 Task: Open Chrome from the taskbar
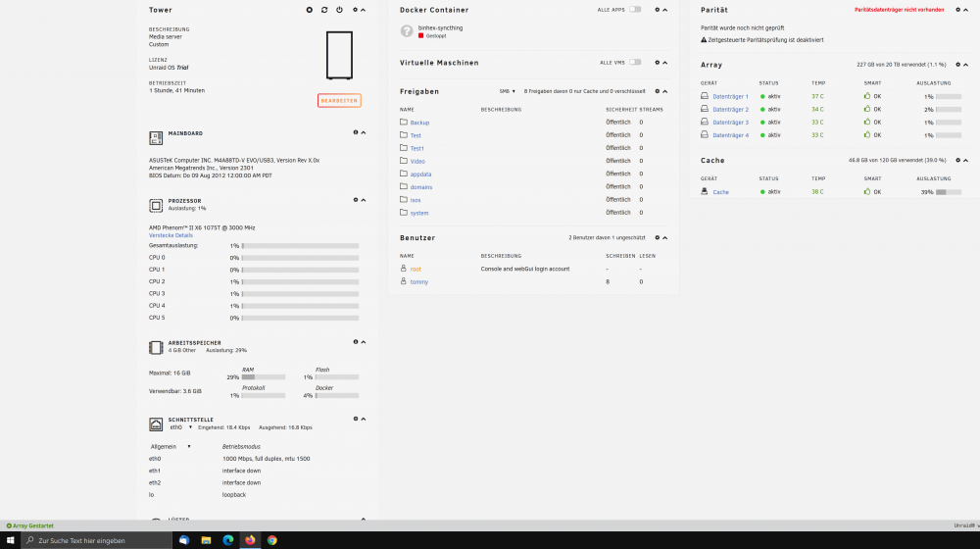point(271,540)
